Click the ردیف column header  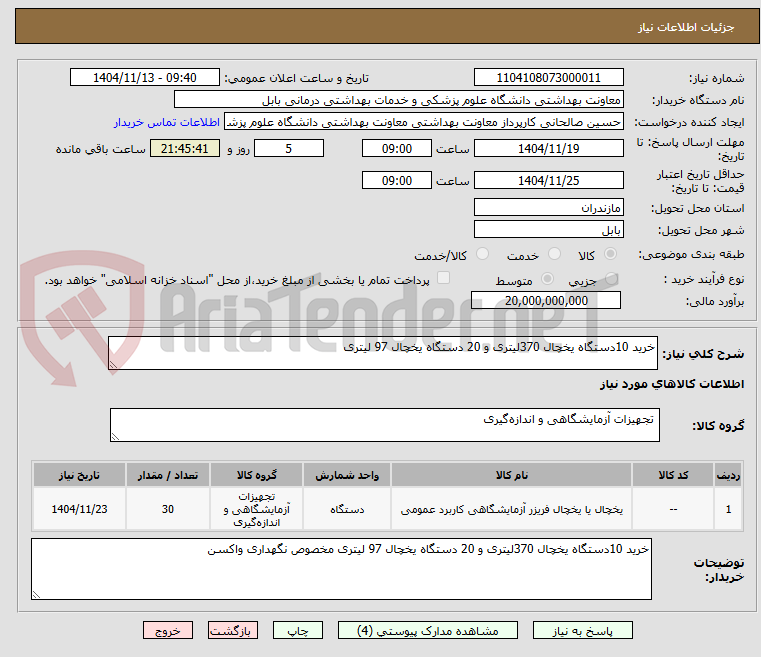coord(728,475)
